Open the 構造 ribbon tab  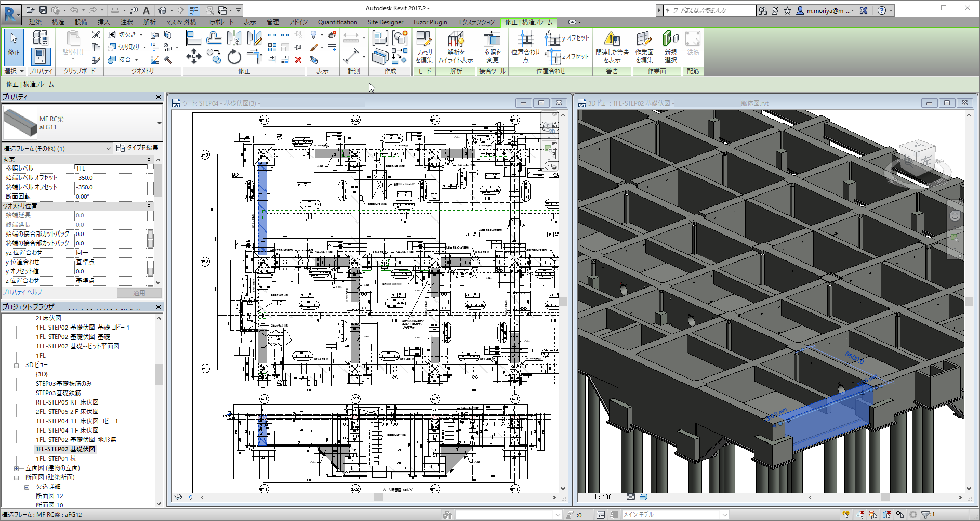pyautogui.click(x=58, y=22)
